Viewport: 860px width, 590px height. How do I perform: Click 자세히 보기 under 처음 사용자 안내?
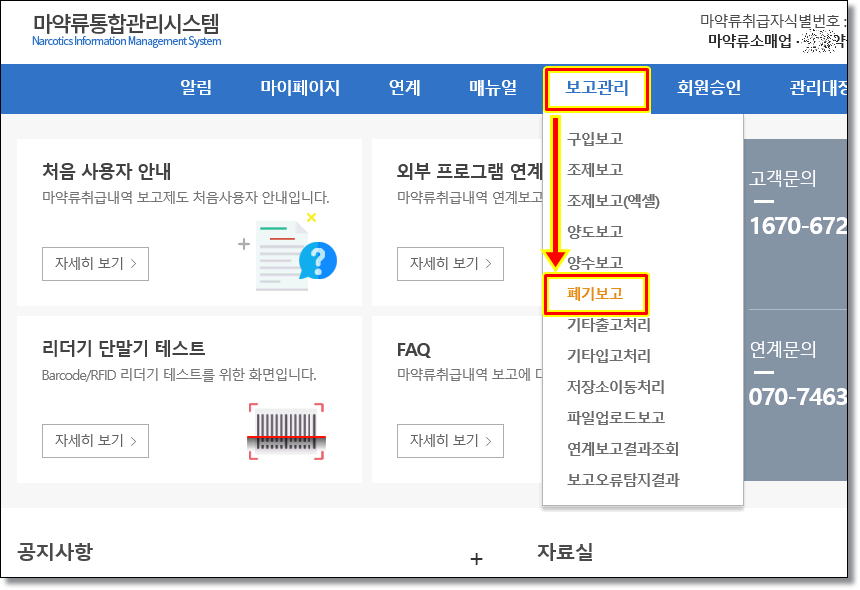pos(95,264)
